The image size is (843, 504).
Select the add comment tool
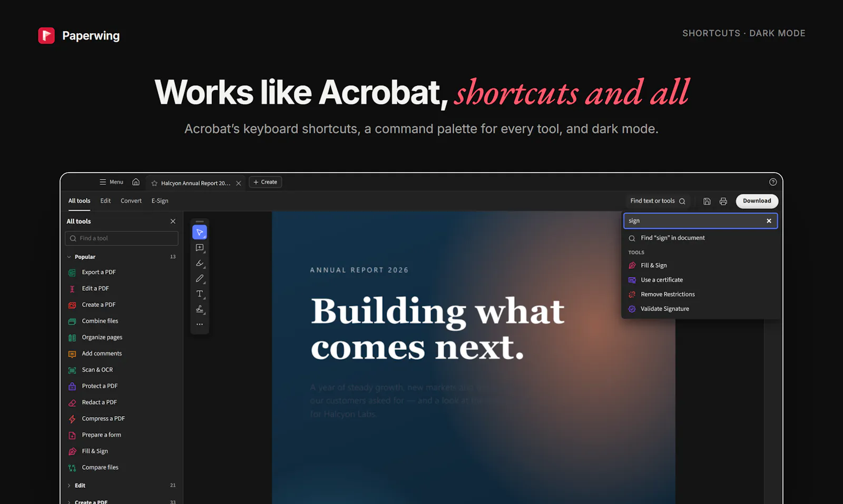[x=200, y=248]
